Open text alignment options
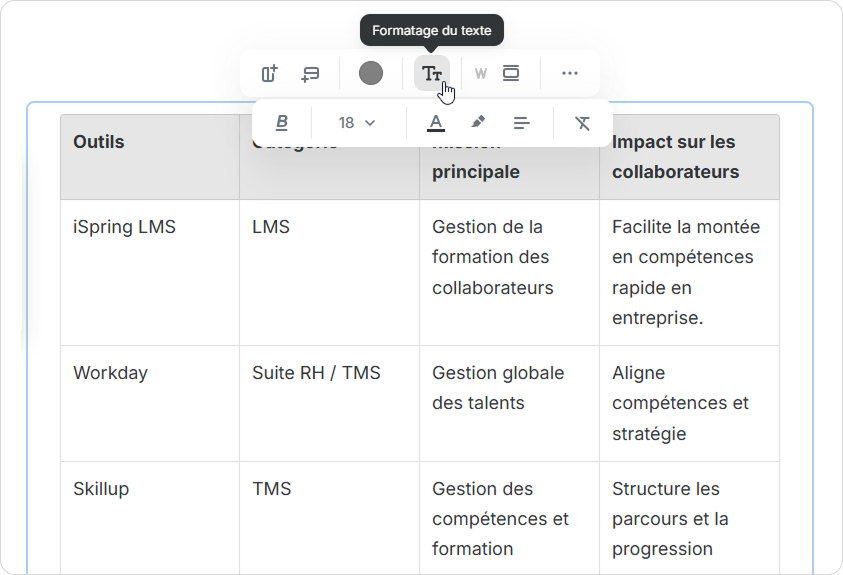Viewport: 843px width, 575px height. click(521, 123)
